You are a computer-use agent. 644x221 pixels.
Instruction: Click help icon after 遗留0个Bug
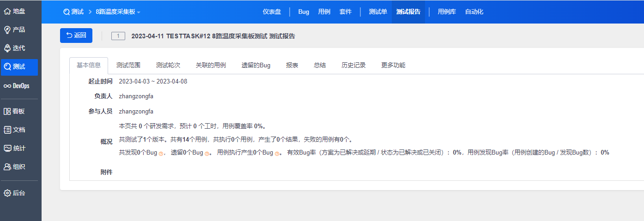(207, 154)
